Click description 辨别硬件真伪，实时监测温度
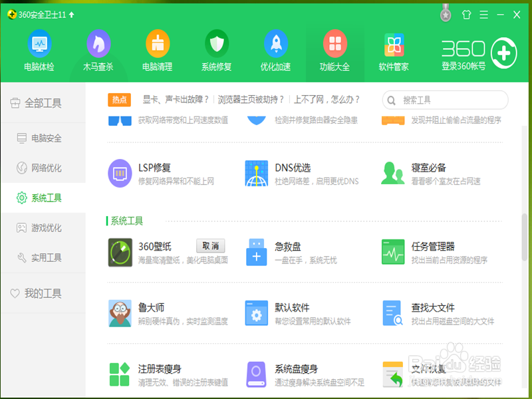 [183, 321]
